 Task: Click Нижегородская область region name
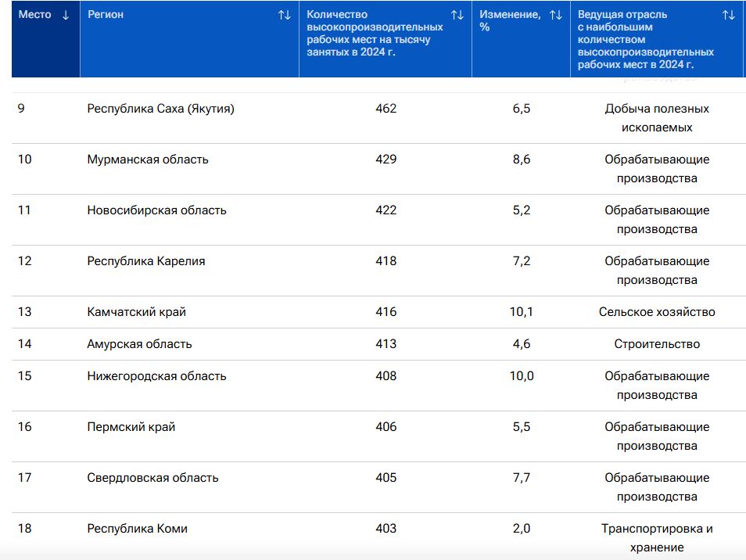click(156, 376)
